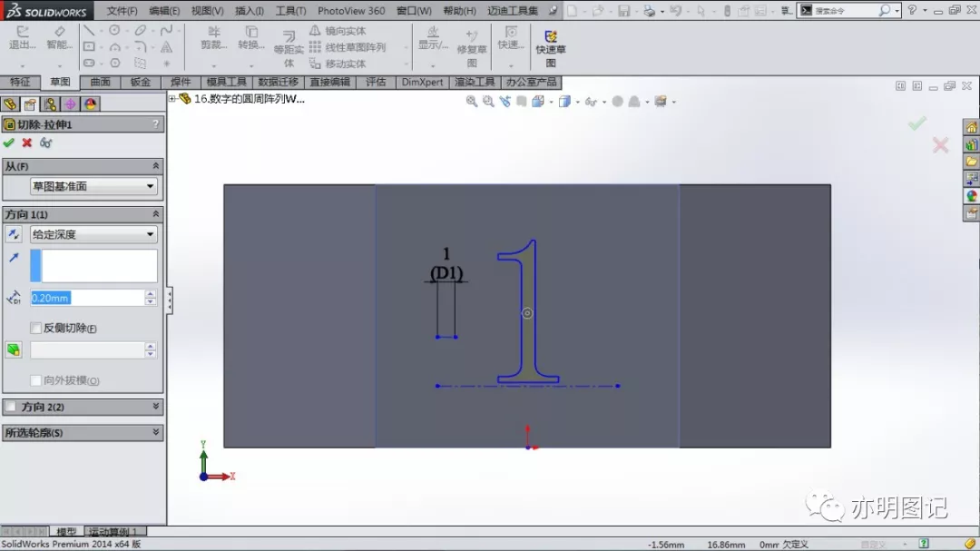Open the PropertyManager tab icon
The width and height of the screenshot is (980, 551).
coord(30,104)
